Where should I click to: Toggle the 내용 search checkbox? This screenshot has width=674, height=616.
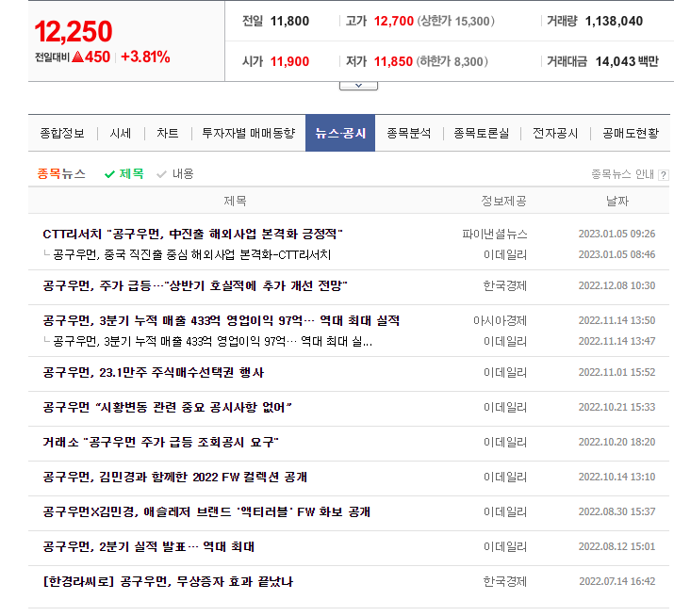175,173
